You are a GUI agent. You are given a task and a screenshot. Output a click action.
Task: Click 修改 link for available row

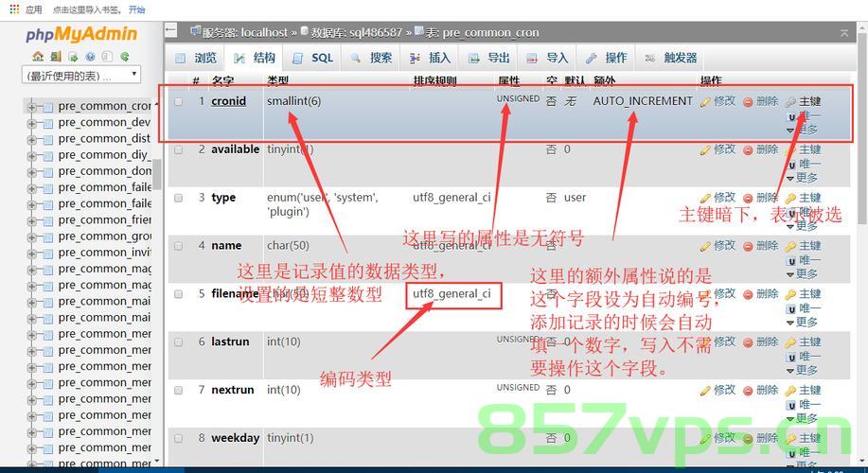coord(725,149)
